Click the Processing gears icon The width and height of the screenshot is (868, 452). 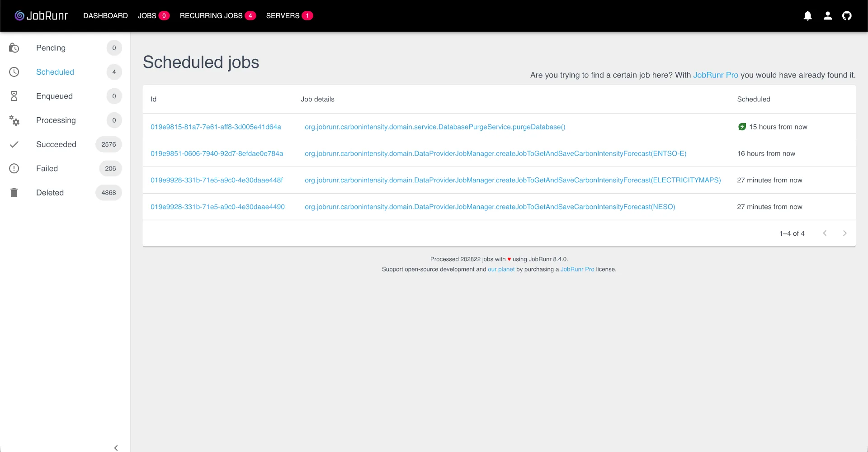click(14, 120)
